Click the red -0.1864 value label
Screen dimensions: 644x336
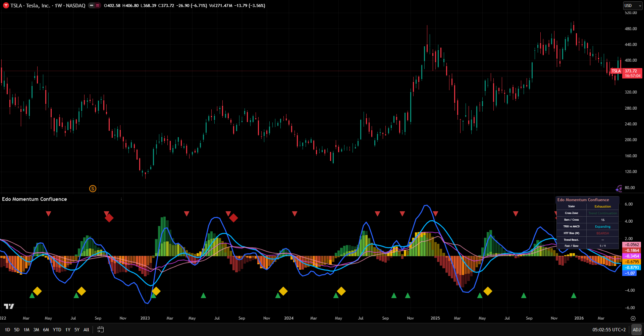632,250
